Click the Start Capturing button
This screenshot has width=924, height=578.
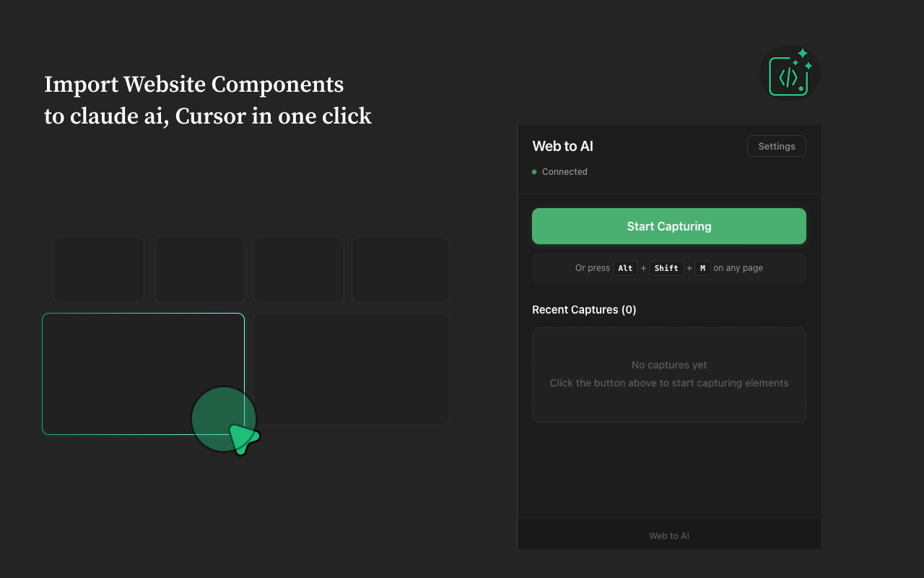669,226
